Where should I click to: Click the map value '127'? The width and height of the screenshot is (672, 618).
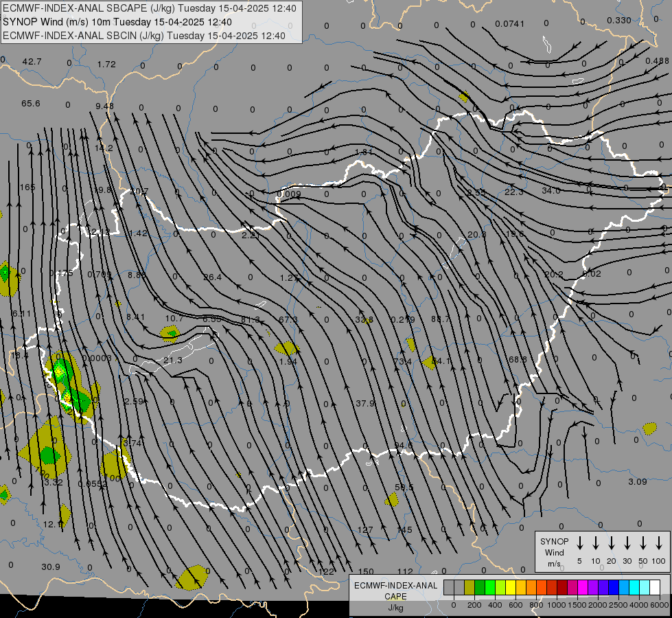365,529
